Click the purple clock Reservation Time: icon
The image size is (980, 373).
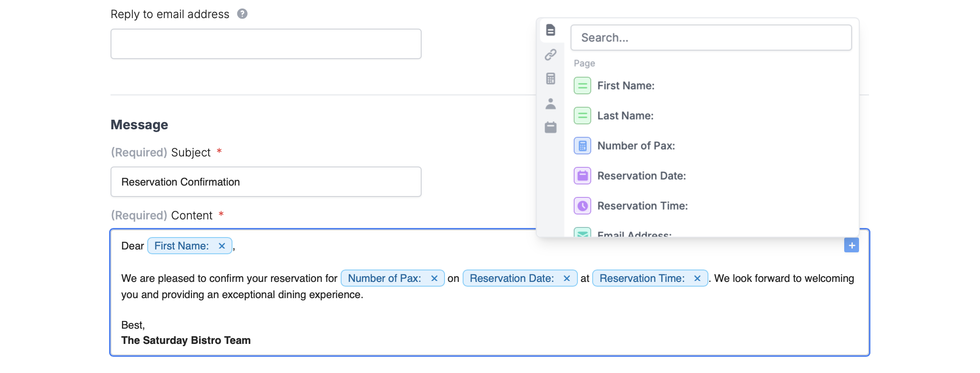[x=582, y=206]
